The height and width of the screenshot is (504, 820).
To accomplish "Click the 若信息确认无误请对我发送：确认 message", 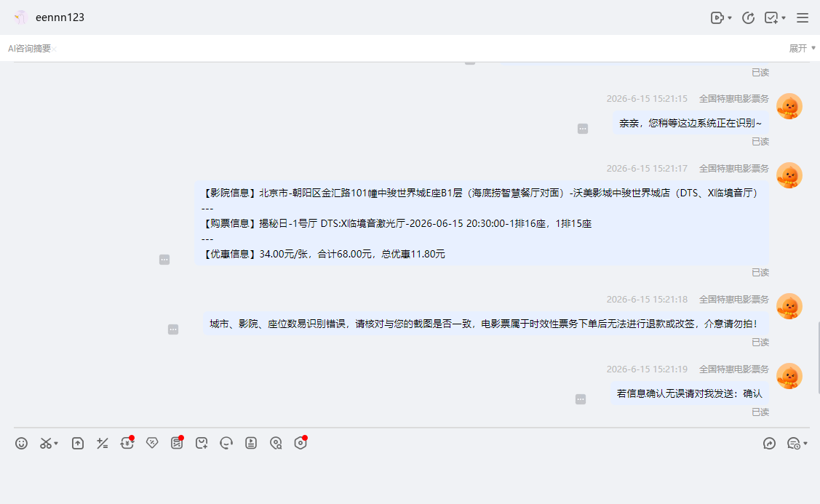I will tap(689, 393).
